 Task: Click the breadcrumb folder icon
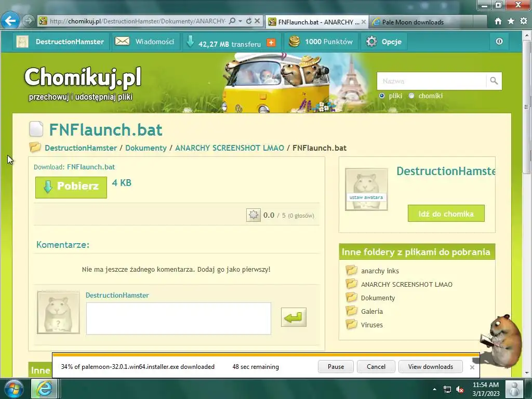[35, 147]
